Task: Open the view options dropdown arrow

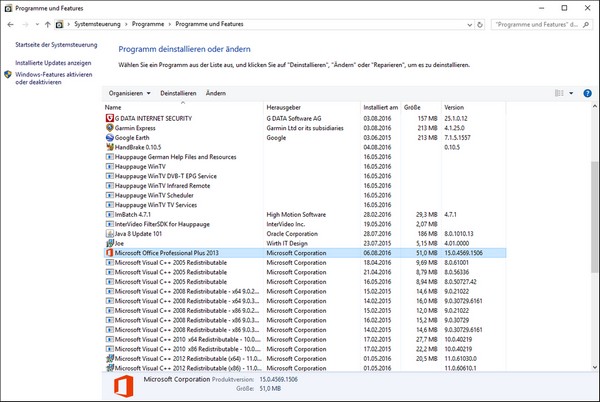Action: 571,93
